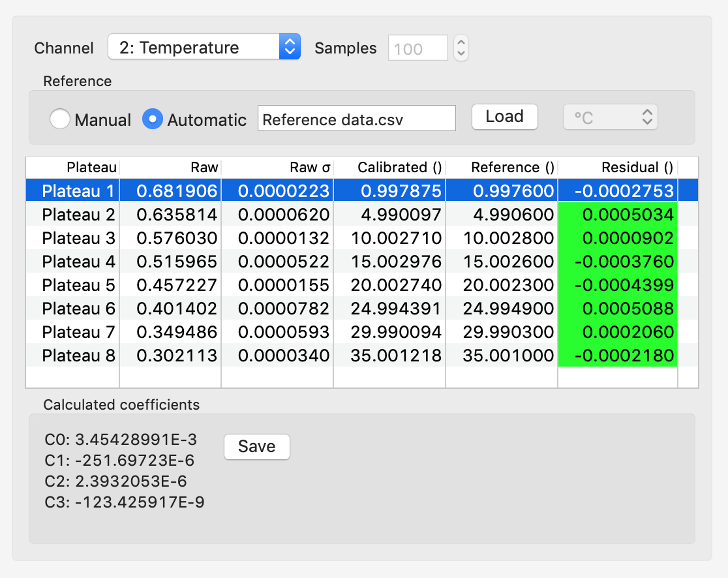Screen dimensions: 728x578
Task: Click the Samples stepper up arrow
Action: click(x=461, y=42)
